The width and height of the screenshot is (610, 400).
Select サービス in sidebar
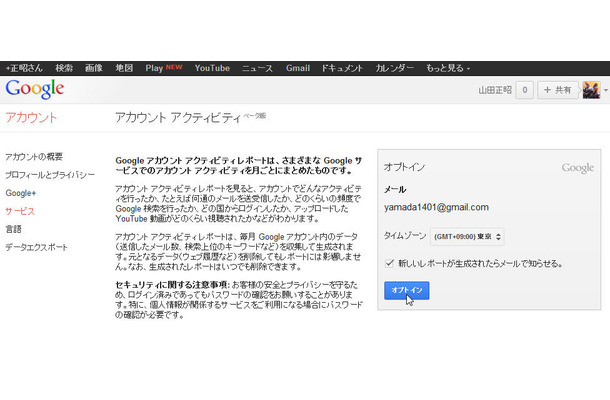point(20,211)
